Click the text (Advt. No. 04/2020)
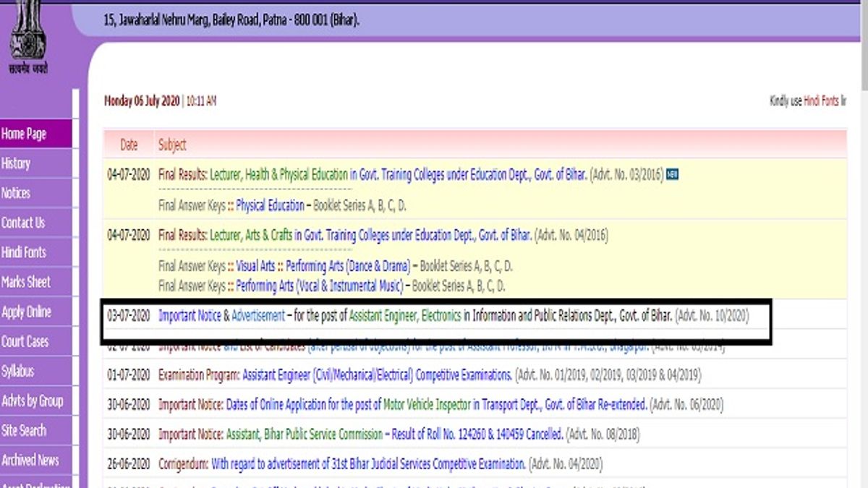This screenshot has width=868, height=488. click(x=566, y=464)
